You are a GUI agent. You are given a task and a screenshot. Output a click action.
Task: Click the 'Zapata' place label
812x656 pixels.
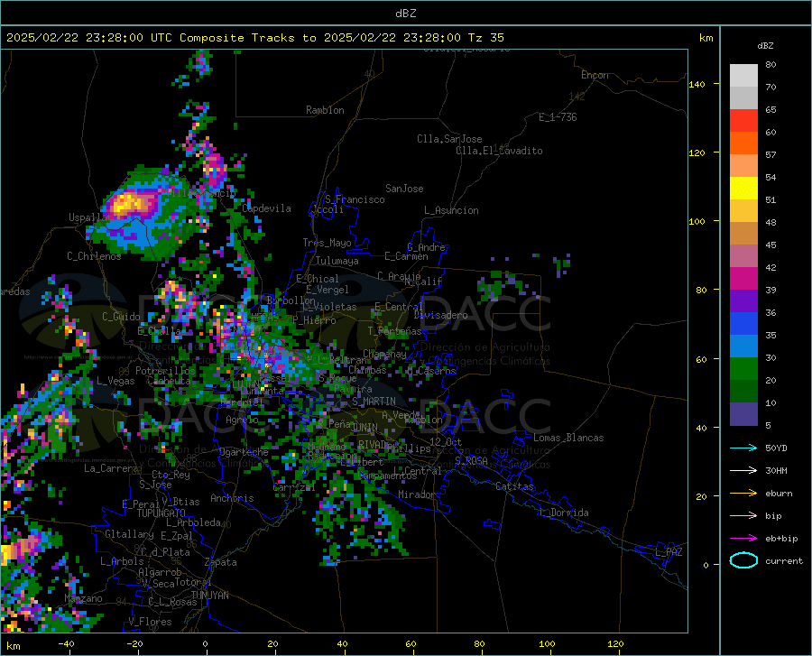(221, 562)
